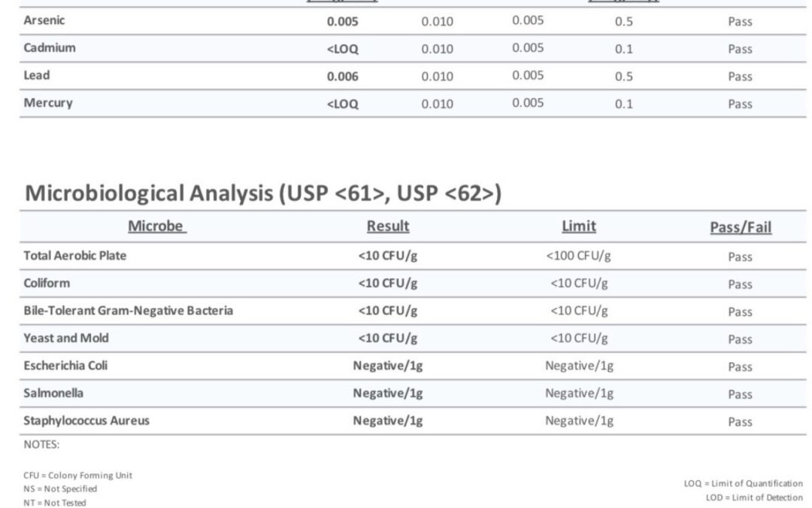Select the Total Aerobic Plate row
The image size is (812, 508).
pyautogui.click(x=413, y=256)
